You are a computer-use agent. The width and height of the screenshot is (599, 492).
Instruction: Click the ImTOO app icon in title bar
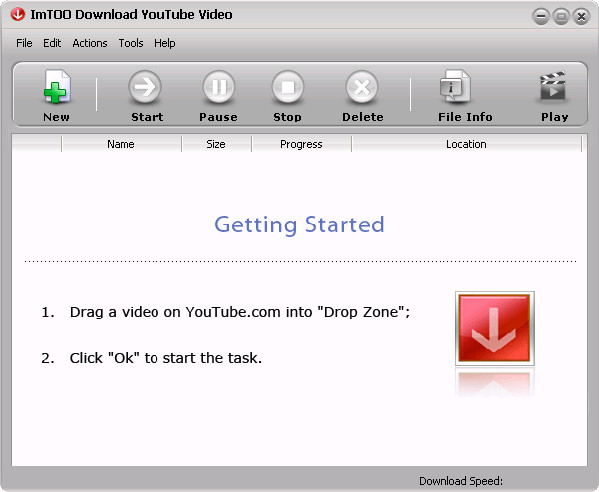click(x=18, y=15)
